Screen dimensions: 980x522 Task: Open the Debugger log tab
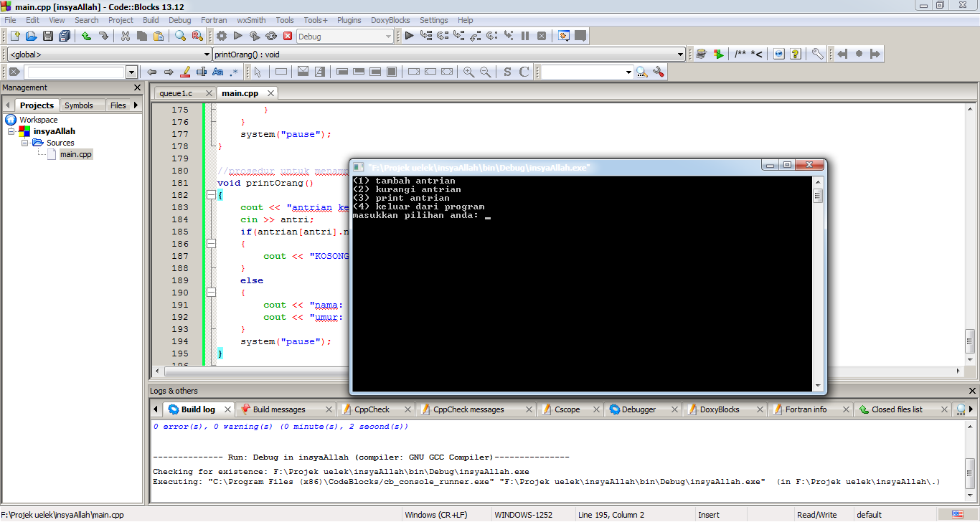639,409
